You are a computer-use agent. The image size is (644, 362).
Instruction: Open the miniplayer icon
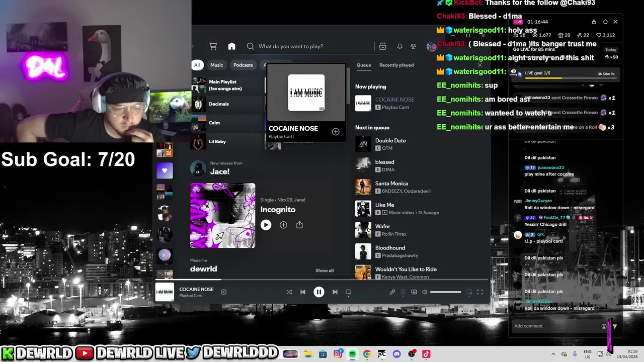tap(469, 292)
